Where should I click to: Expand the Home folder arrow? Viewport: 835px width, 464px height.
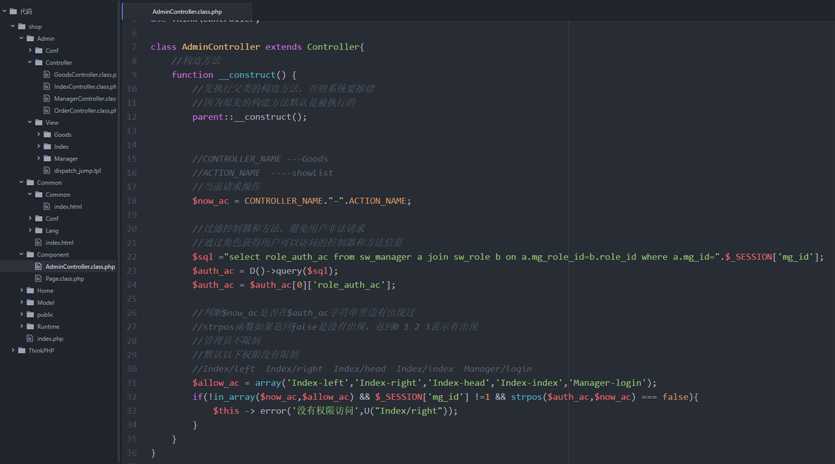click(x=21, y=290)
